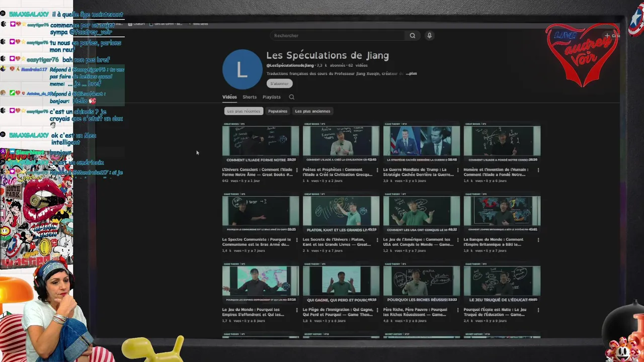This screenshot has height=362, width=644.
Task: Open three-dot menu for Le Jeu du Monde
Action: point(296,310)
